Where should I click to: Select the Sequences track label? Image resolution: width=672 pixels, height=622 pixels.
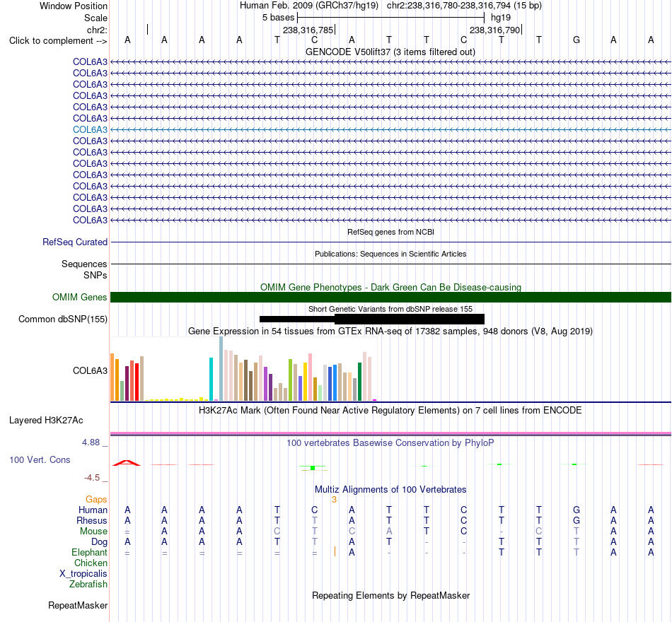(84, 264)
